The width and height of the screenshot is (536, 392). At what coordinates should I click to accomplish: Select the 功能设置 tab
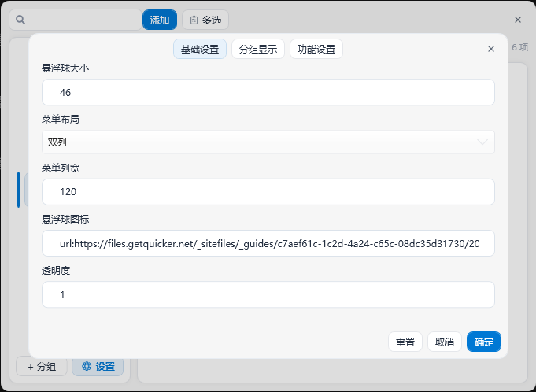[x=316, y=49]
